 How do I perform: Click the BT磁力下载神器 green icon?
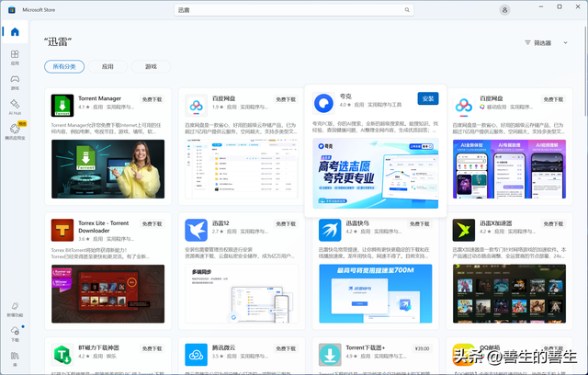tap(62, 355)
